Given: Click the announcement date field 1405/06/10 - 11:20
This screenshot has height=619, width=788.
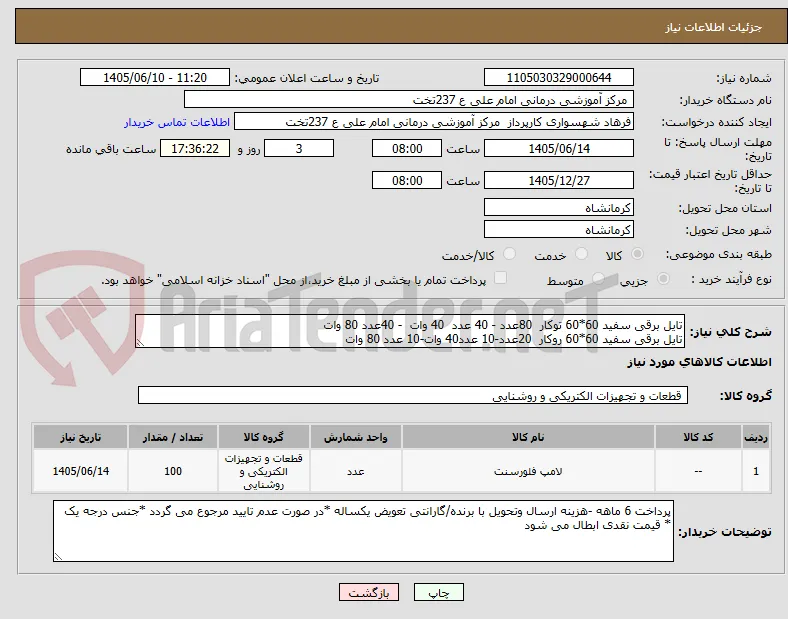Looking at the screenshot, I should point(155,77).
